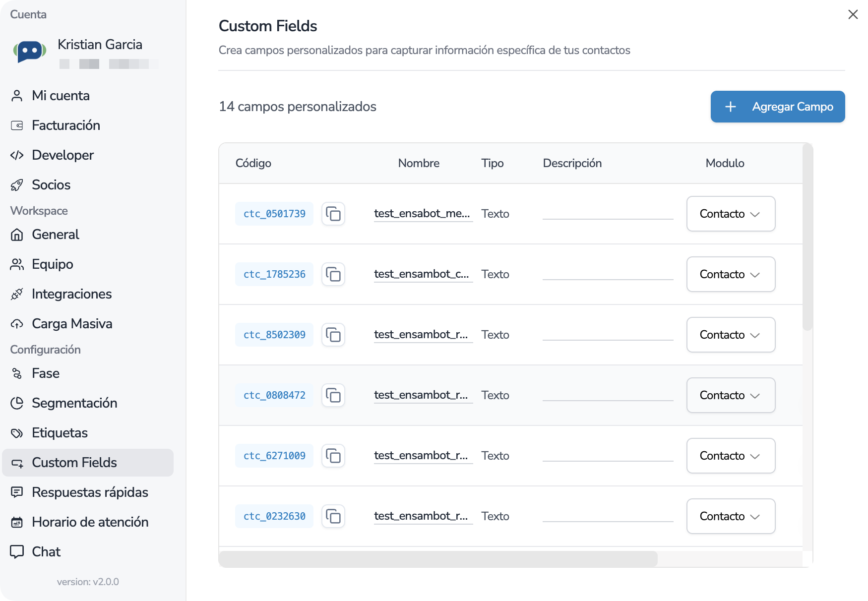Close the Custom Fields dialog
This screenshot has height=601, width=868.
click(x=853, y=14)
